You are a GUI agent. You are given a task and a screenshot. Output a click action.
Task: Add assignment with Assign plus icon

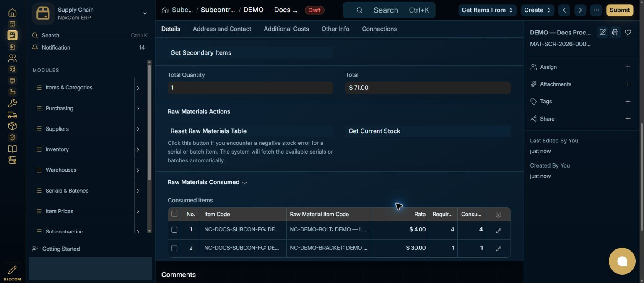point(628,67)
